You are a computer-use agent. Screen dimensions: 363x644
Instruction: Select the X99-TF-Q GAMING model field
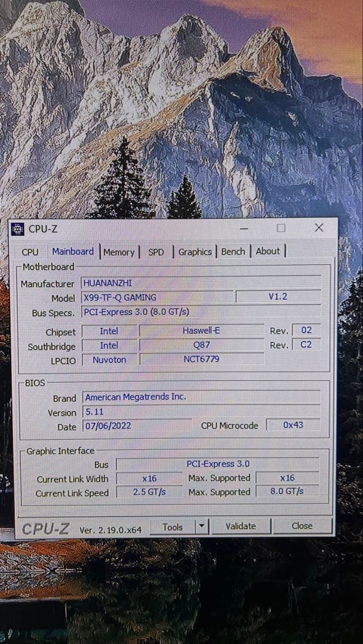158,297
